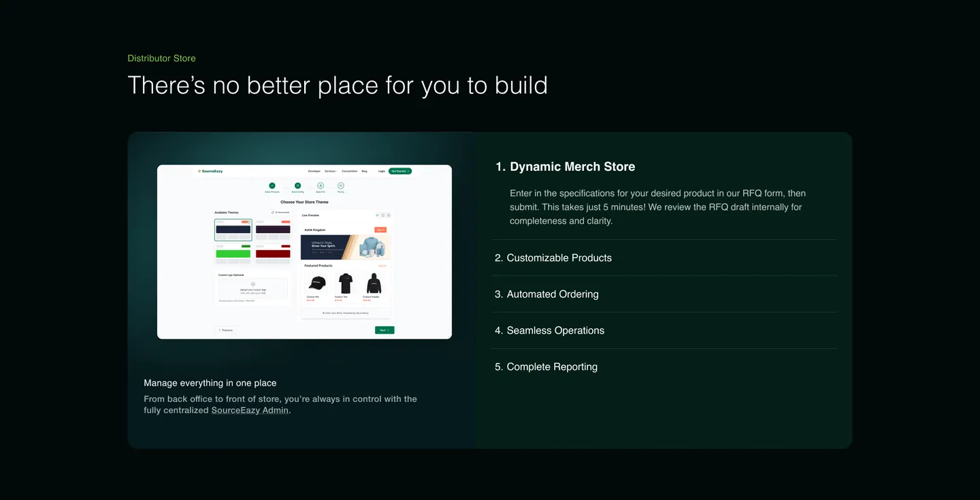Go to the Basic Info step icon

coord(321,185)
